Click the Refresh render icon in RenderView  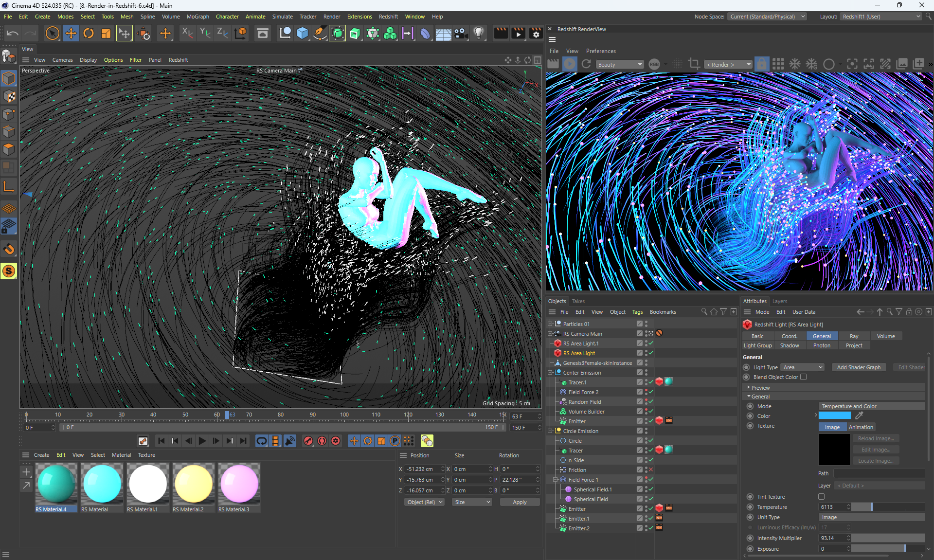click(x=586, y=64)
